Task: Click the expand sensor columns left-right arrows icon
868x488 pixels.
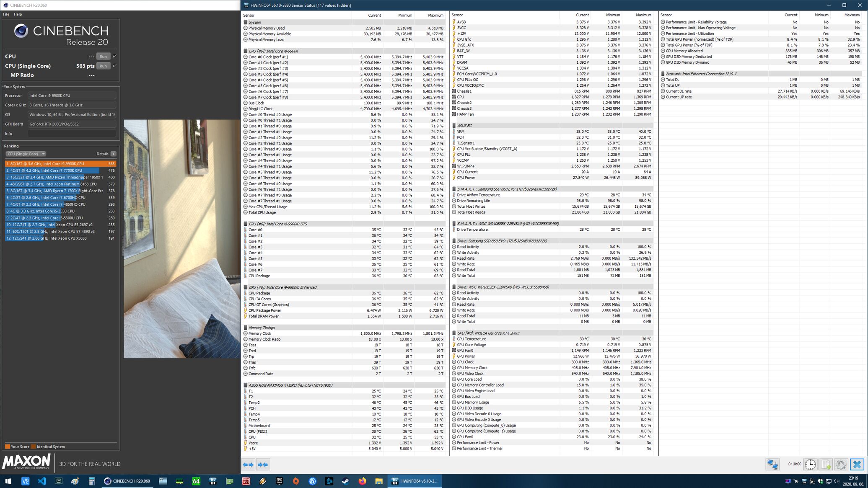Action: point(248,464)
